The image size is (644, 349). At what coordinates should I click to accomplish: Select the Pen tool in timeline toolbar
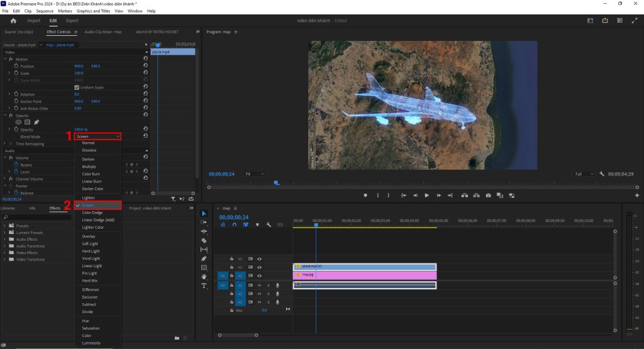point(204,258)
